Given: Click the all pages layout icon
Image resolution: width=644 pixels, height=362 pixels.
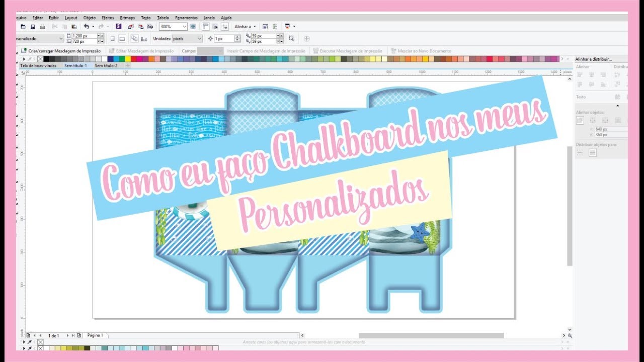Looking at the screenshot, I should [x=134, y=39].
